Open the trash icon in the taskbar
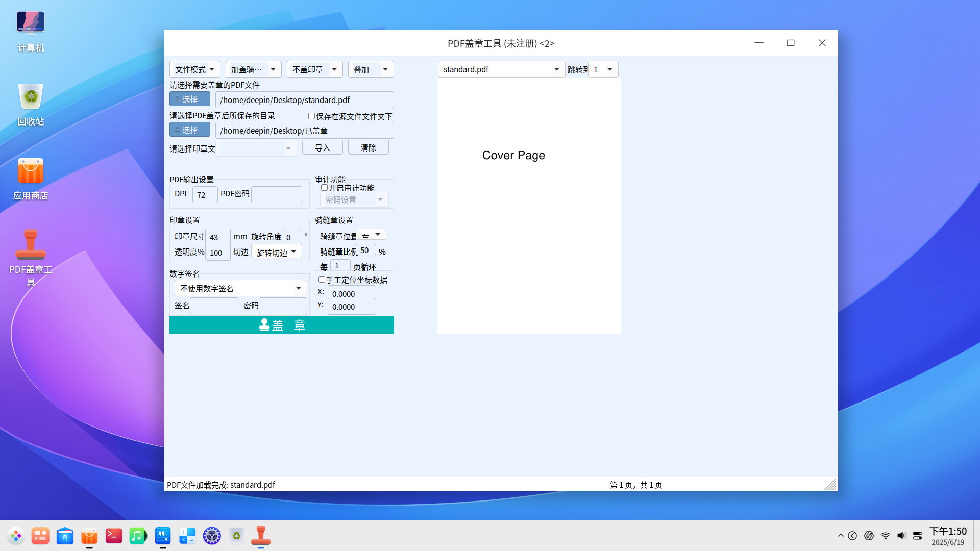 [x=236, y=536]
